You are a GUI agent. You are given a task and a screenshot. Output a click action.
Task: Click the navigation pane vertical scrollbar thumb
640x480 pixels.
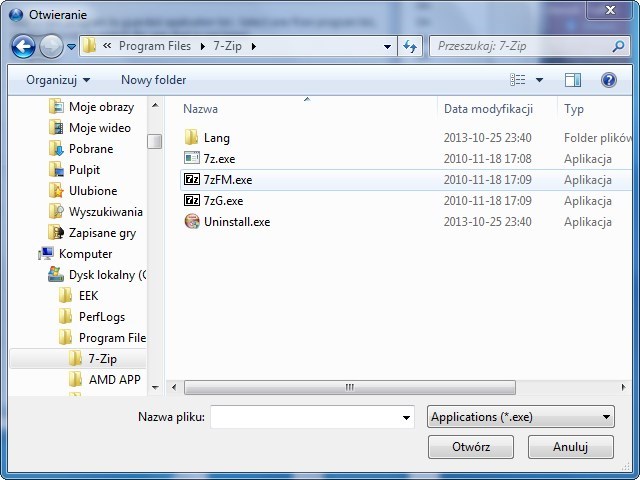pyautogui.click(x=155, y=141)
